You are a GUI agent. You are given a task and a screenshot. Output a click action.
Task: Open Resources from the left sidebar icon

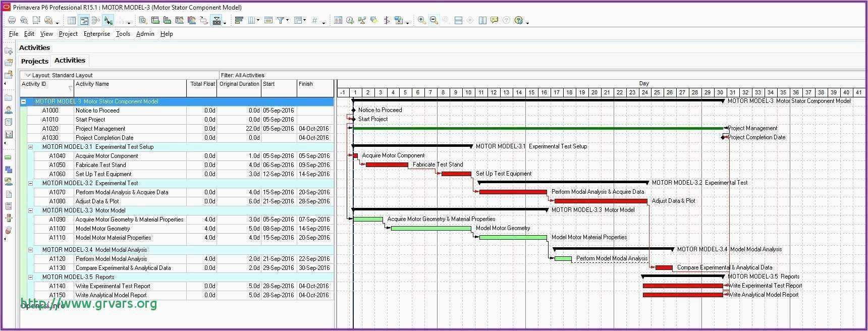coord(9,109)
